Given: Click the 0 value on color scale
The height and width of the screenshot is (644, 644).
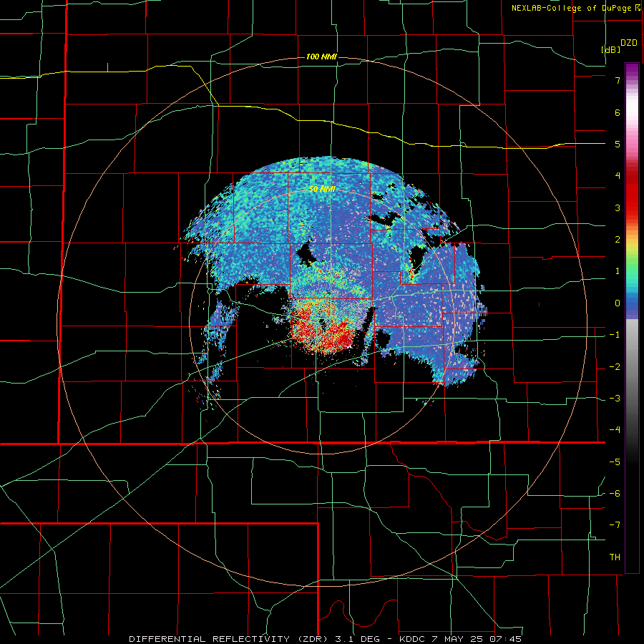Looking at the screenshot, I should (618, 303).
